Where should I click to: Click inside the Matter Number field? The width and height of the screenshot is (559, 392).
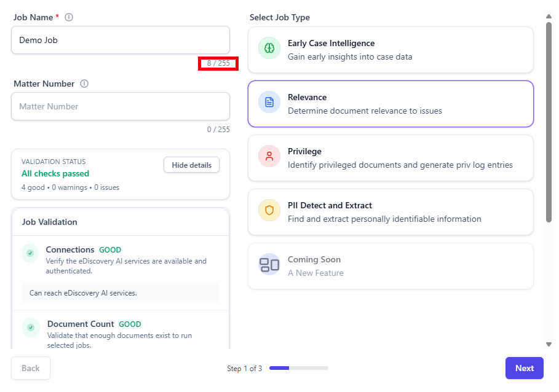pyautogui.click(x=120, y=106)
